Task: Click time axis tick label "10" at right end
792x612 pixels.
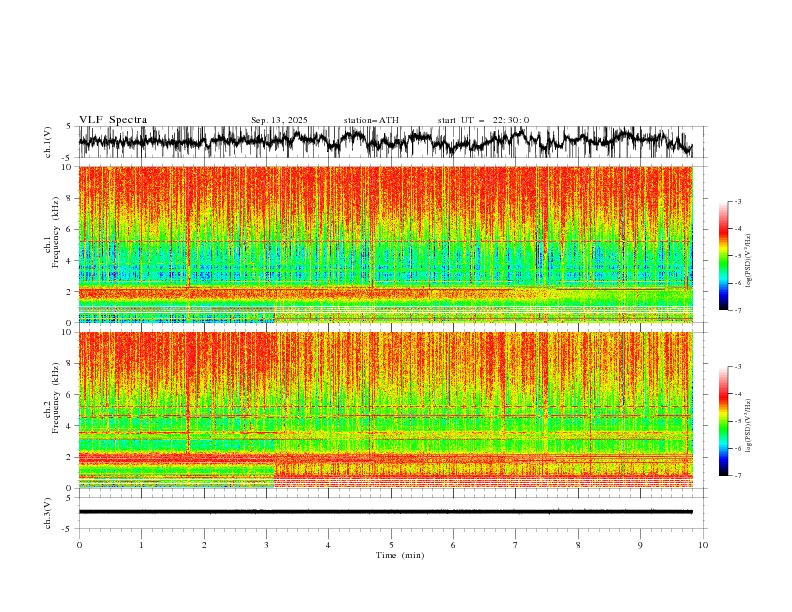Action: click(x=703, y=545)
